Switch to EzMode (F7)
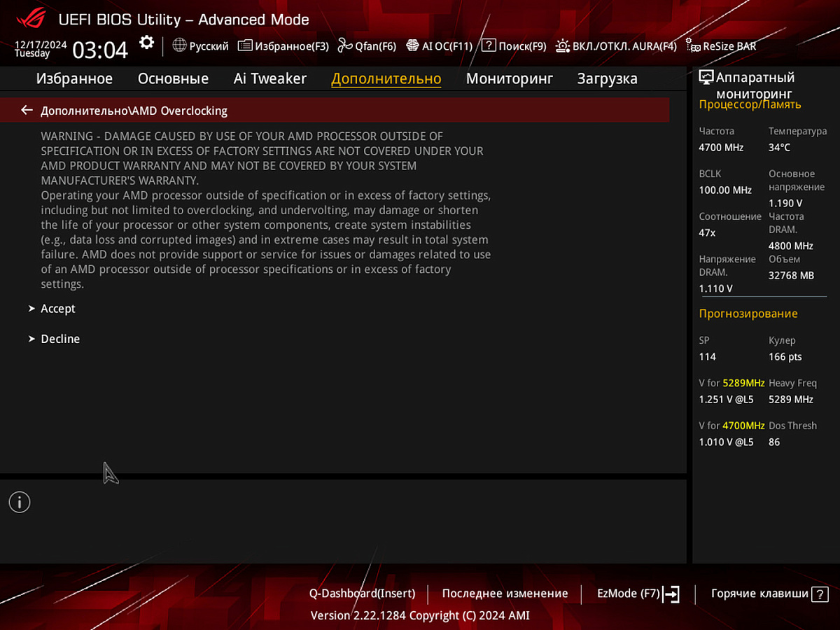Viewport: 840px width, 630px height. pos(638,594)
